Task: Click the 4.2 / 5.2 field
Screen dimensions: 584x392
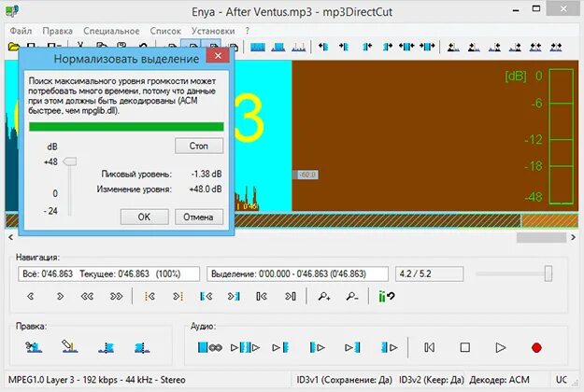Action: (429, 274)
